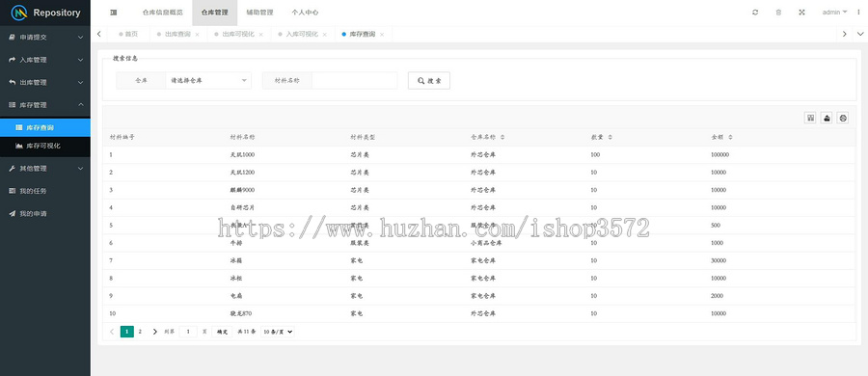Open the vertical dots more menu
This screenshot has height=376, width=868.
(x=858, y=13)
